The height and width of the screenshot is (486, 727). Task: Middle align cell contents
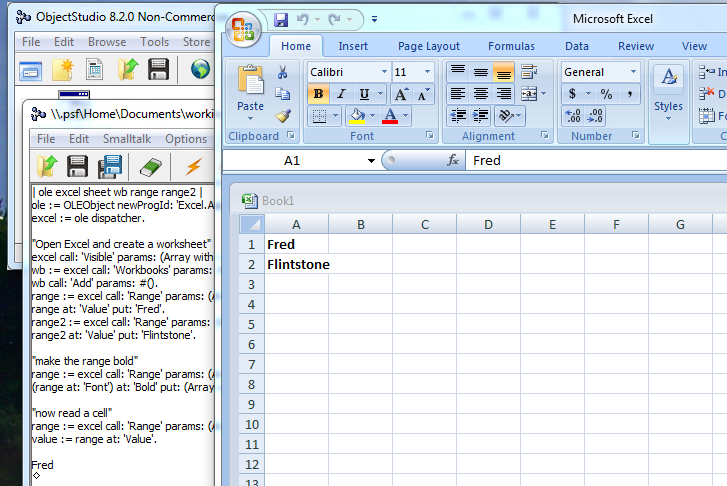coord(481,71)
